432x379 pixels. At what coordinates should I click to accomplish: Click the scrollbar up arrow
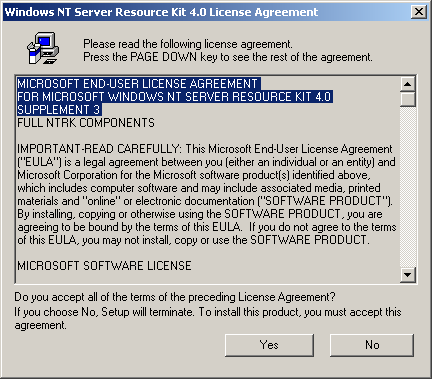(x=407, y=84)
